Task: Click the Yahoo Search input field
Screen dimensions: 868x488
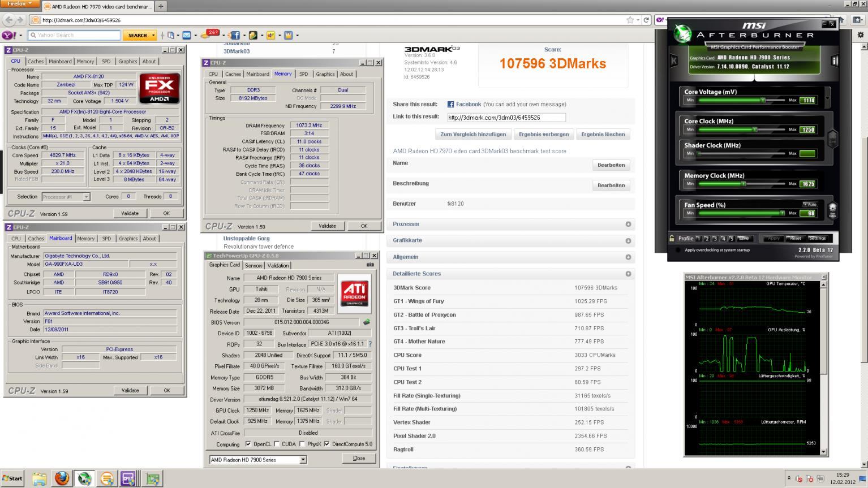Action: [x=74, y=35]
